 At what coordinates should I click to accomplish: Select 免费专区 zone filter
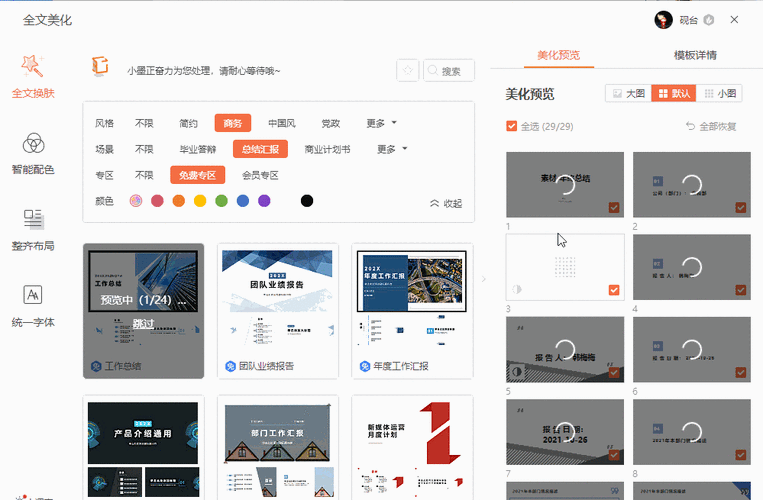pyautogui.click(x=198, y=175)
